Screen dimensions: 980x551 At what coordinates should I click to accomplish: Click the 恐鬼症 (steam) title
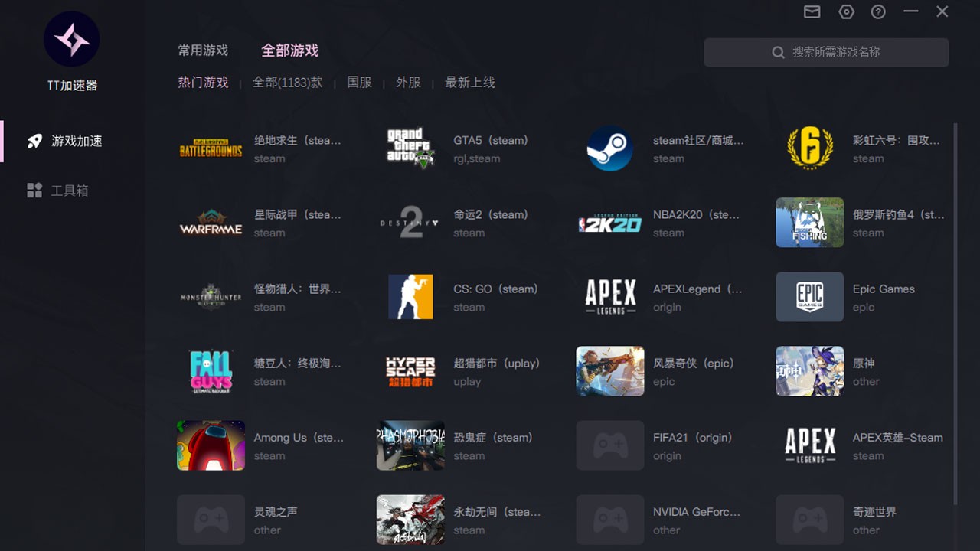tap(493, 438)
